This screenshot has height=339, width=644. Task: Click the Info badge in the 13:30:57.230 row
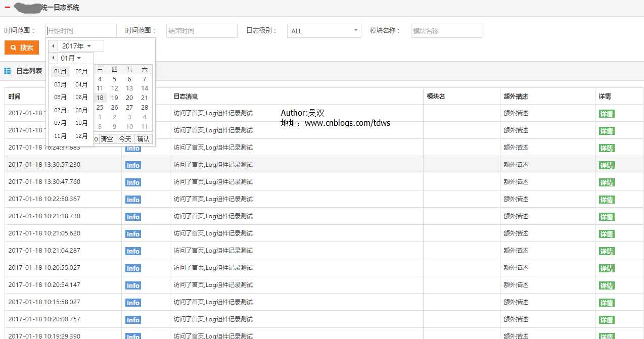pos(133,165)
